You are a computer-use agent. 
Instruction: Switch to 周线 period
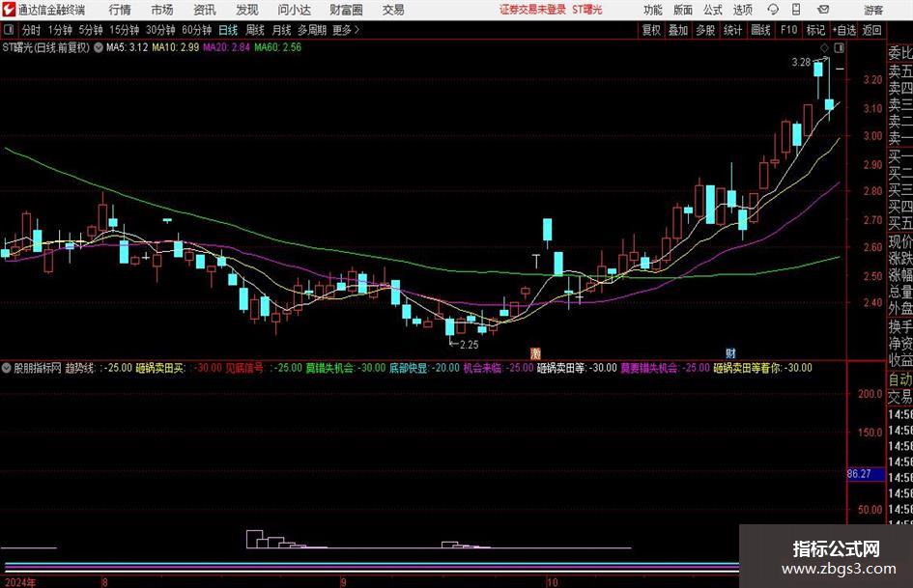(255, 30)
